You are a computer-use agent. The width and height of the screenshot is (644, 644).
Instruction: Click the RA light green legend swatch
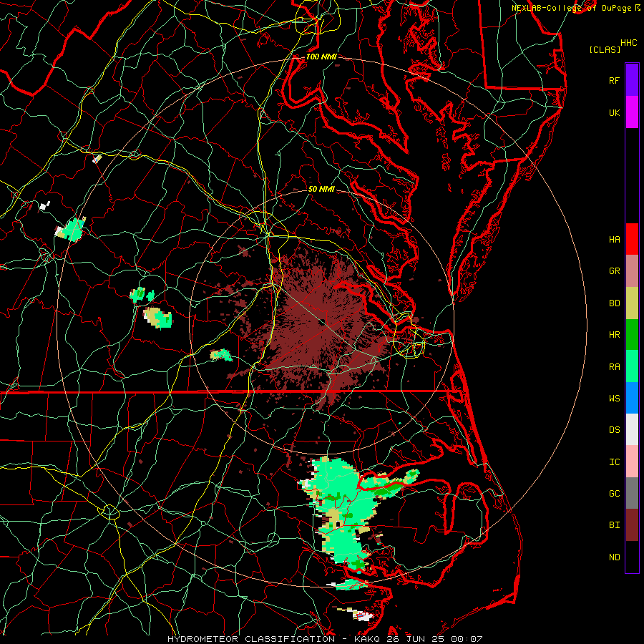click(x=632, y=366)
